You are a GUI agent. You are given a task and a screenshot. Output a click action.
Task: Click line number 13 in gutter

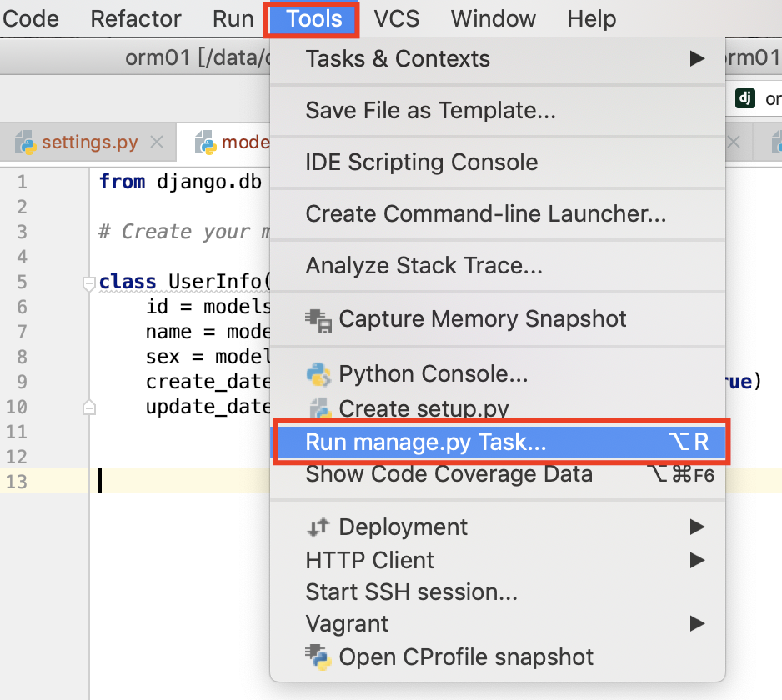point(17,482)
